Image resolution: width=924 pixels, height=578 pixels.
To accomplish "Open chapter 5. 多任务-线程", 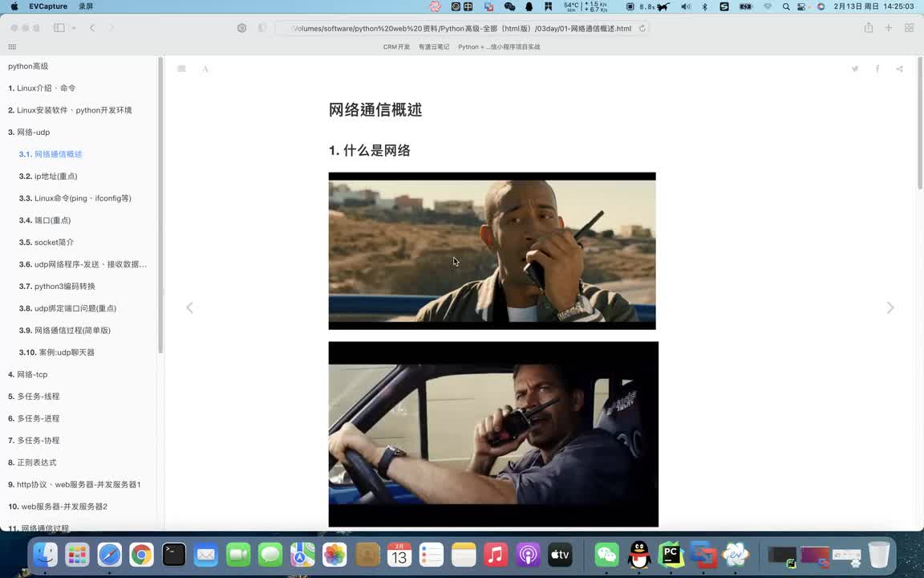I will 34,397.
